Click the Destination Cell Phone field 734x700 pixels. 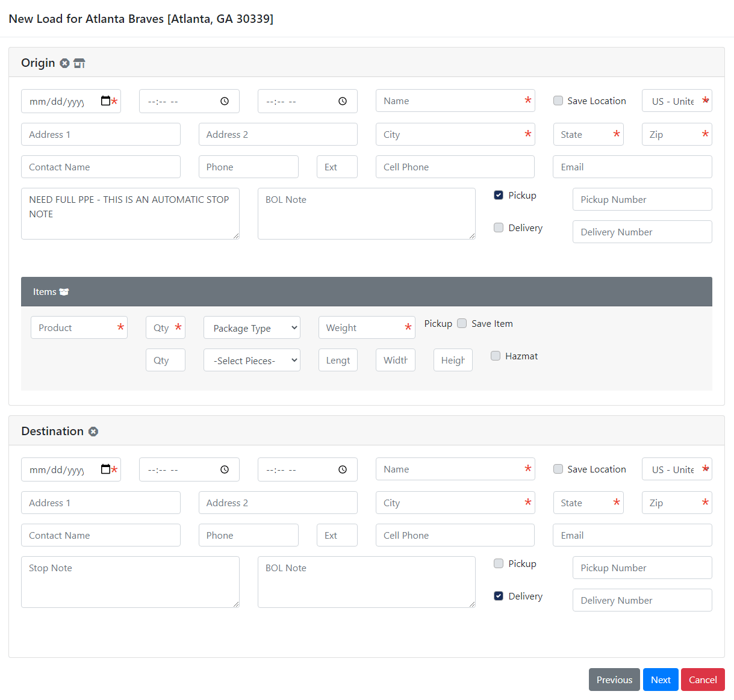455,535
